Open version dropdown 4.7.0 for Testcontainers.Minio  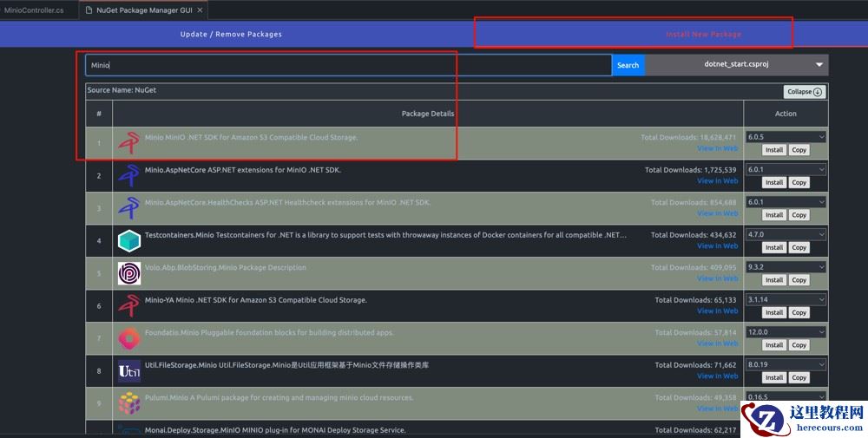786,234
